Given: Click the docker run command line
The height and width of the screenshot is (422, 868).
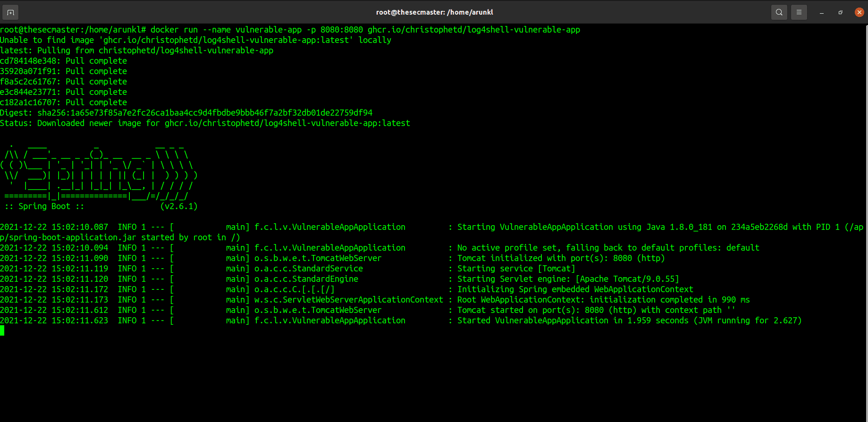Looking at the screenshot, I should click(290, 30).
